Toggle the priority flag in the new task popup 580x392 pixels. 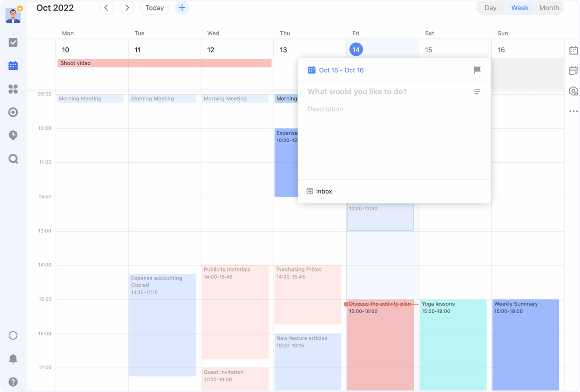coord(477,70)
